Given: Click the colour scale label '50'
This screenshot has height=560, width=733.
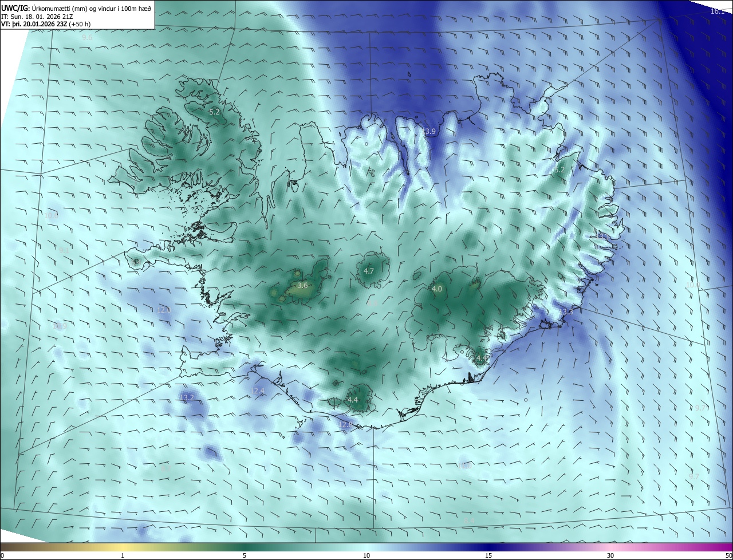Looking at the screenshot, I should 728,555.
